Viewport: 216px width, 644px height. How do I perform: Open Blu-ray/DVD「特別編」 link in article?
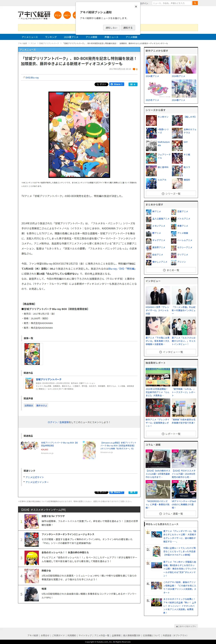[122, 269]
